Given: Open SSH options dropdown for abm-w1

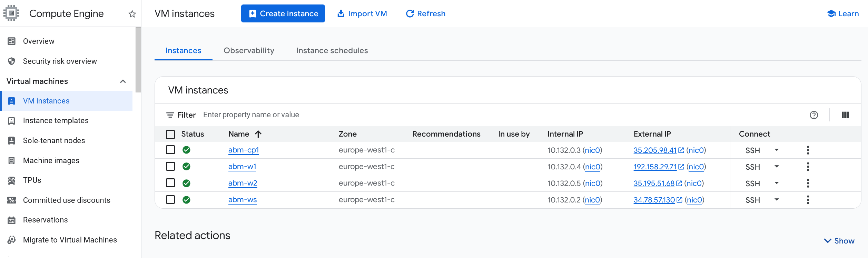Looking at the screenshot, I should tap(777, 166).
